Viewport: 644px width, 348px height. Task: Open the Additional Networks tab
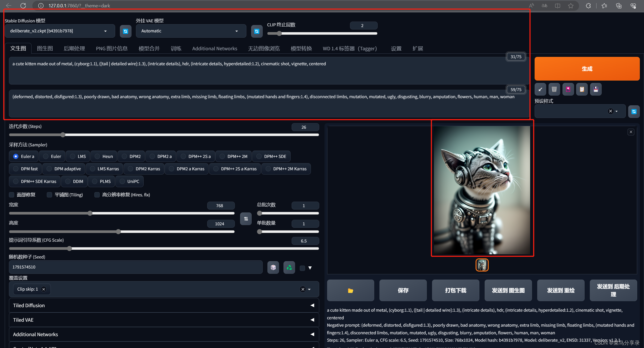coord(214,48)
